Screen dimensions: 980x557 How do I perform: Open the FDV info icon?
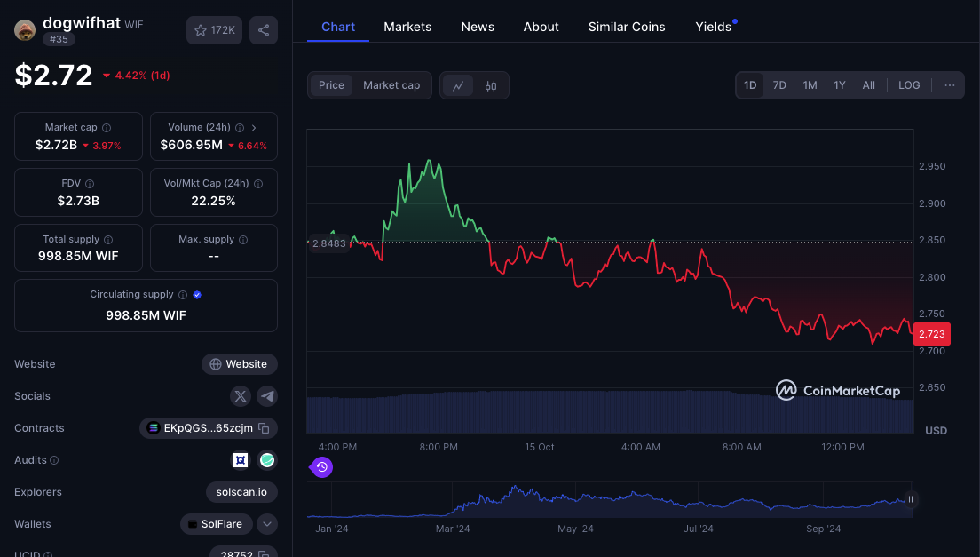90,184
